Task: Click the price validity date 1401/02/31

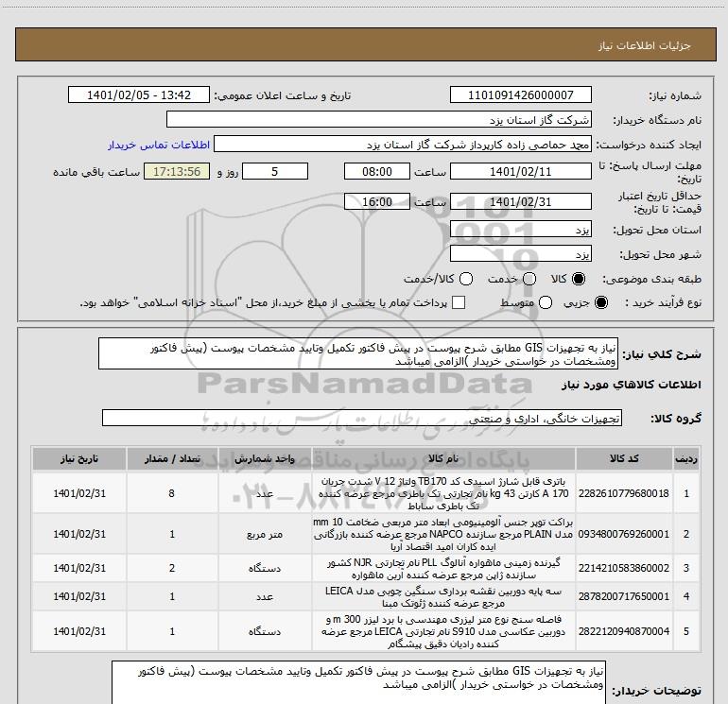Action: click(520, 201)
